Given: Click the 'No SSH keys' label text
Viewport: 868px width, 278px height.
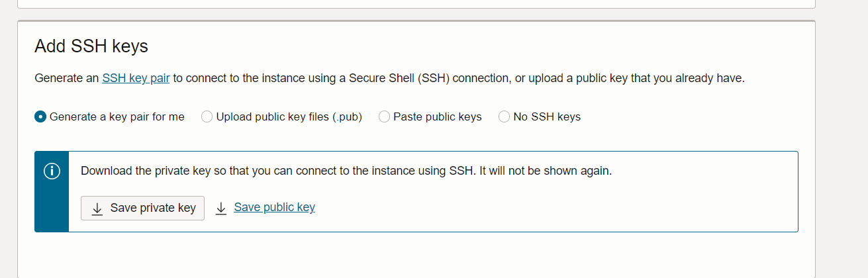Looking at the screenshot, I should [x=547, y=116].
